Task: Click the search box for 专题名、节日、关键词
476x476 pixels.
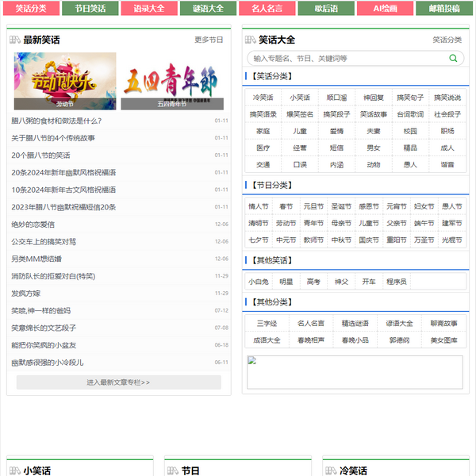Action: pos(347,58)
